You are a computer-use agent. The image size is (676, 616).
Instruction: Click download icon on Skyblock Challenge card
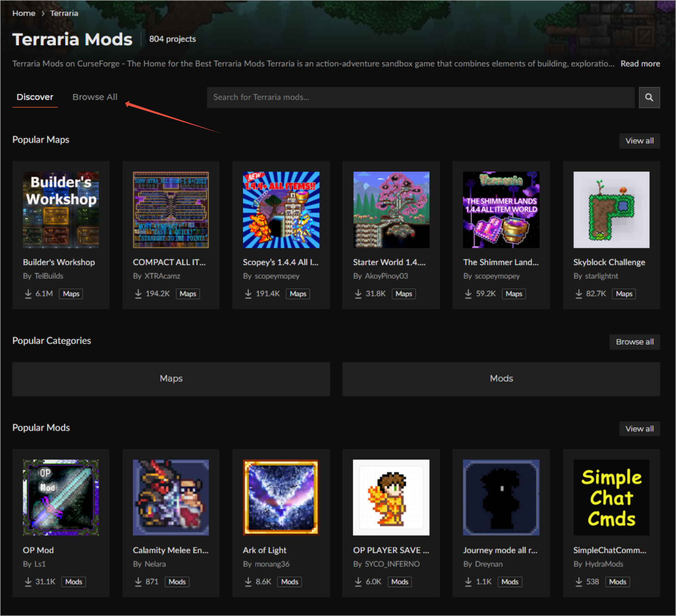point(579,294)
